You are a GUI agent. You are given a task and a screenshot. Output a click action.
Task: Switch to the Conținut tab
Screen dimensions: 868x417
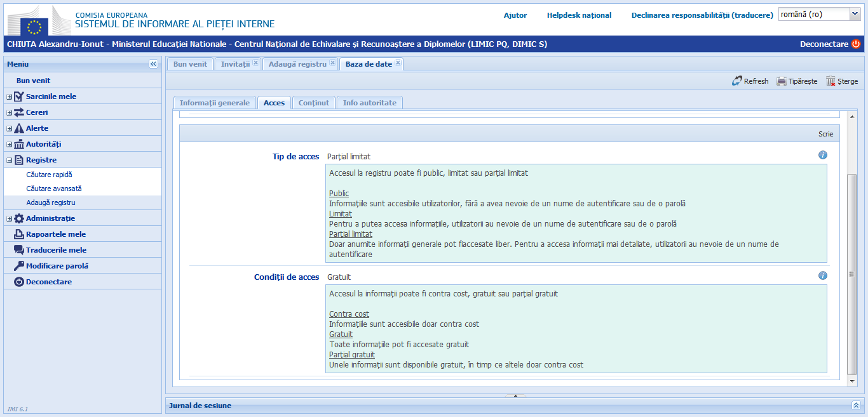coord(313,102)
